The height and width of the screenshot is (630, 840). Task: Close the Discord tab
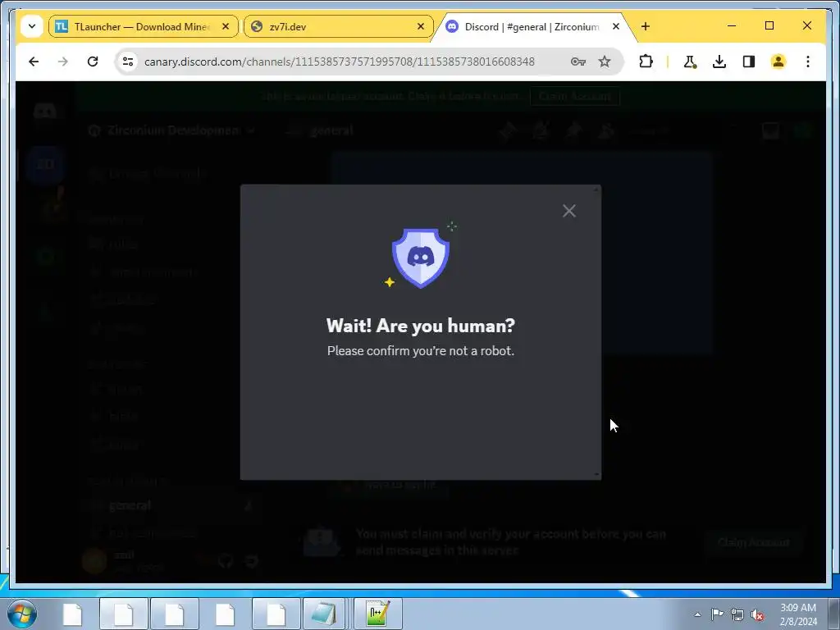point(616,26)
